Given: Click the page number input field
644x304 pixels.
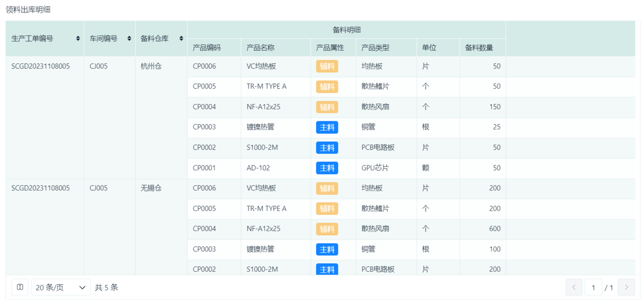Looking at the screenshot, I should pyautogui.click(x=593, y=287).
